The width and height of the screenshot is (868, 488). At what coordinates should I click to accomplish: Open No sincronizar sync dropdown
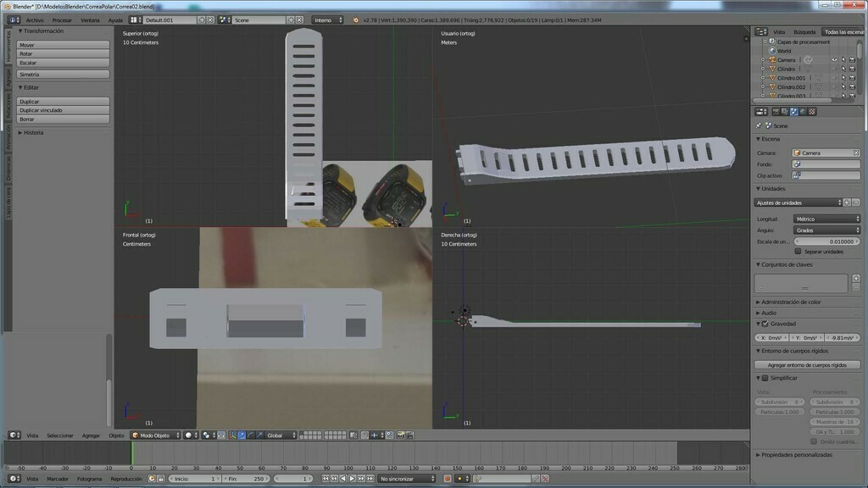[x=407, y=479]
